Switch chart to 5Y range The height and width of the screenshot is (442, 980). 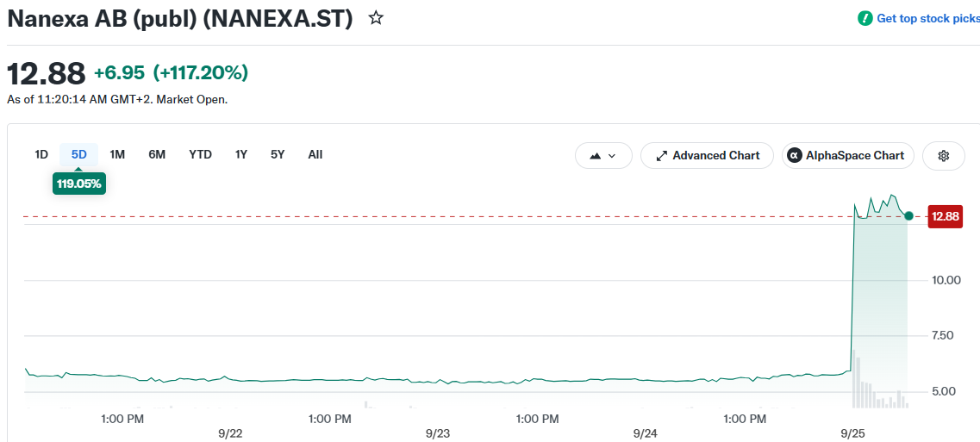pos(278,154)
